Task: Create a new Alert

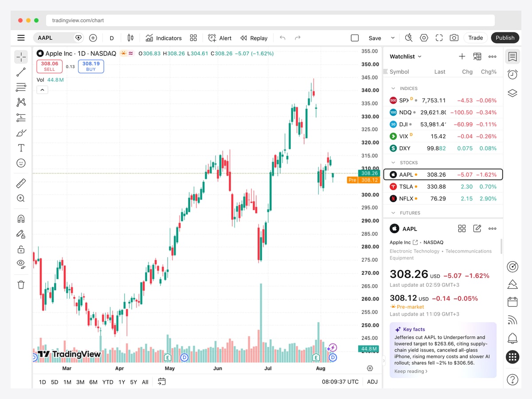Action: click(x=220, y=38)
